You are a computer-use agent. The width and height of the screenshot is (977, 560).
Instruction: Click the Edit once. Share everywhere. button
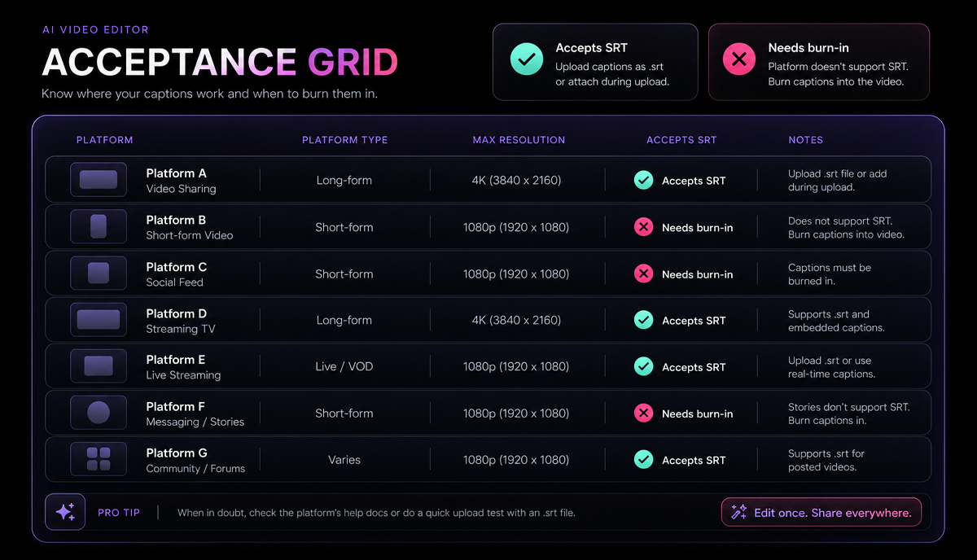pyautogui.click(x=821, y=513)
